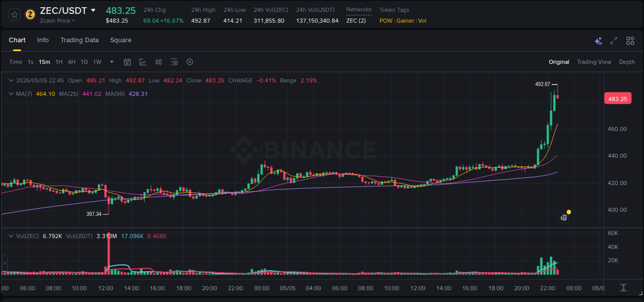Open the candlestick chart style icon
Image resolution: width=644 pixels, height=302 pixels.
click(159, 62)
